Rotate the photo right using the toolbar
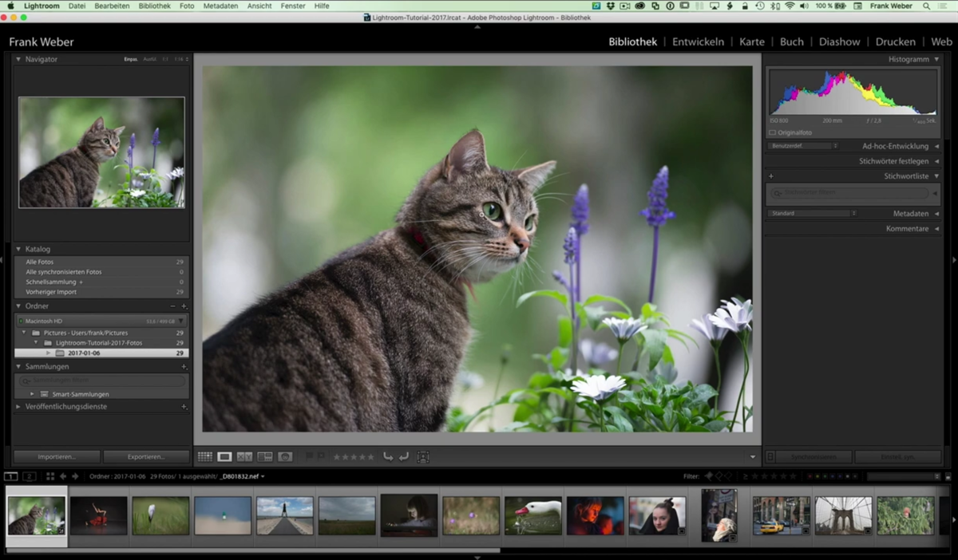This screenshot has height=560, width=958. tap(406, 456)
